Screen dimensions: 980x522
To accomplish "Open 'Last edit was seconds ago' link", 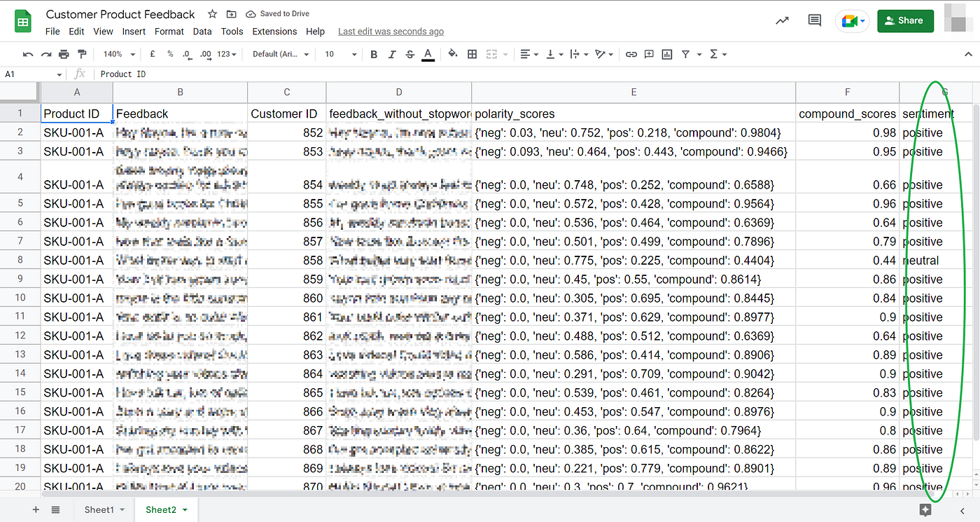I will coord(391,32).
